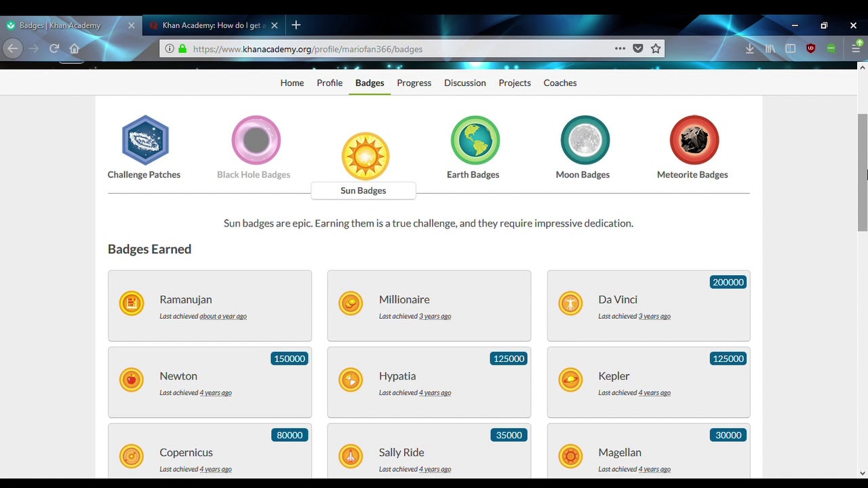The image size is (868, 488).
Task: Click the Black Hole Badges label
Action: coord(254,175)
